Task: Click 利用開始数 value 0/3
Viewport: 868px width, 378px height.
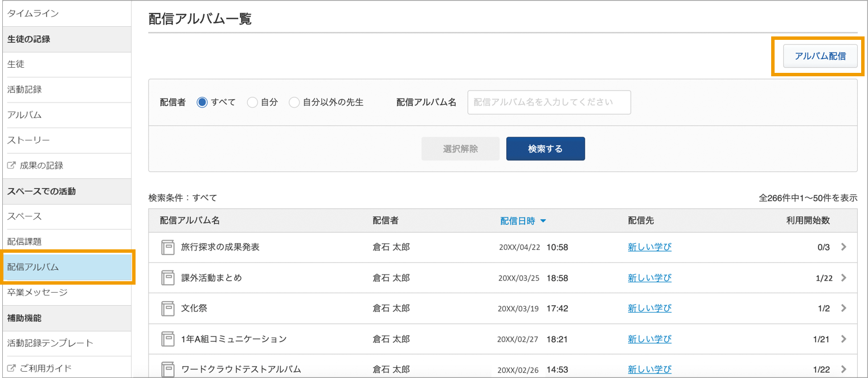Action: [x=824, y=247]
